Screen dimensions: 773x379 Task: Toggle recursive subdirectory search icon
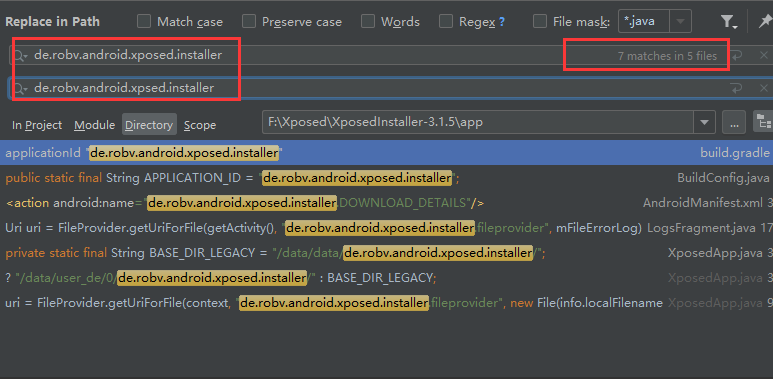click(764, 122)
